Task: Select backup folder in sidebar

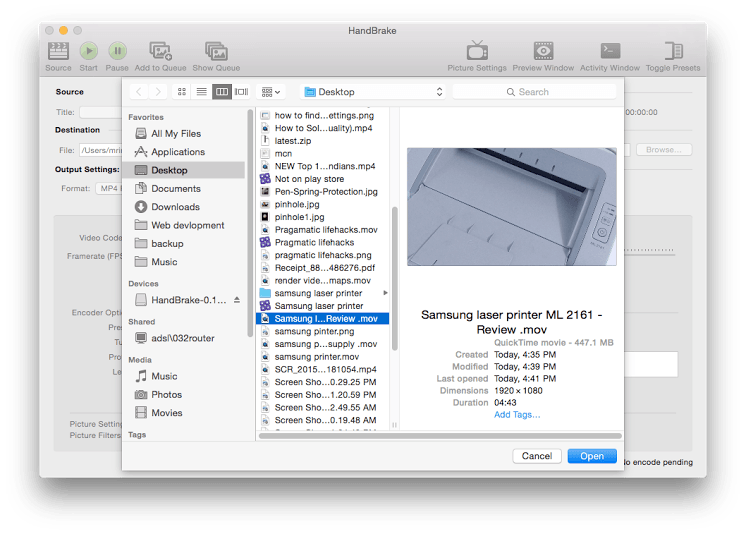Action: point(184,244)
